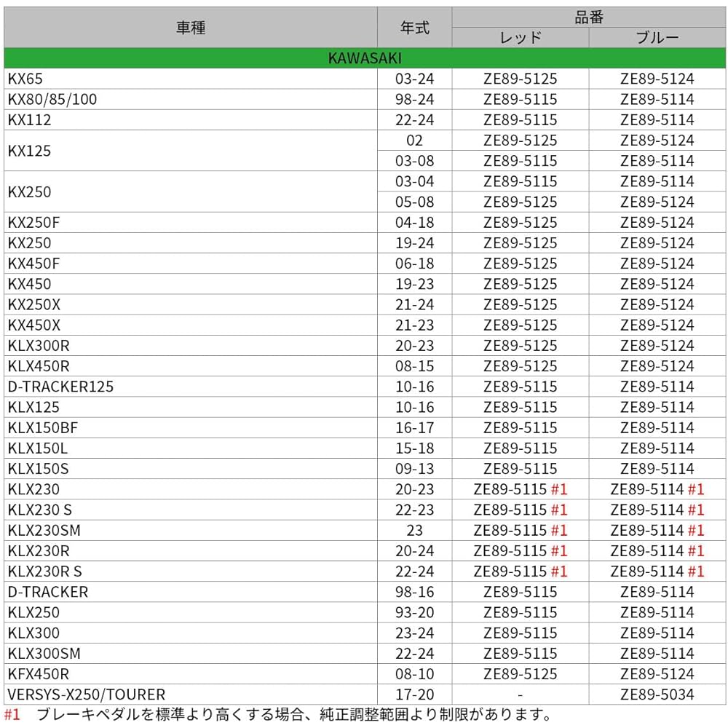Click year 03-08 for KX125
This screenshot has height=728, width=728.
[415, 161]
